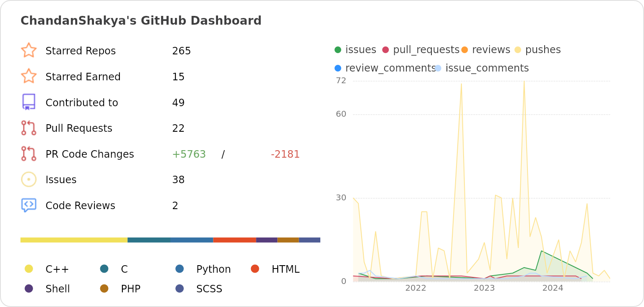Click the Pull Requests value 22
Viewport: 644px width, 307px height.
point(178,128)
